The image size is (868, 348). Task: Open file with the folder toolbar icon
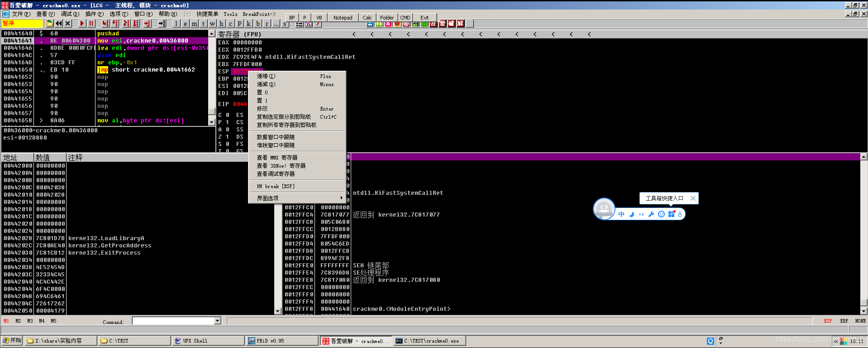coord(49,24)
